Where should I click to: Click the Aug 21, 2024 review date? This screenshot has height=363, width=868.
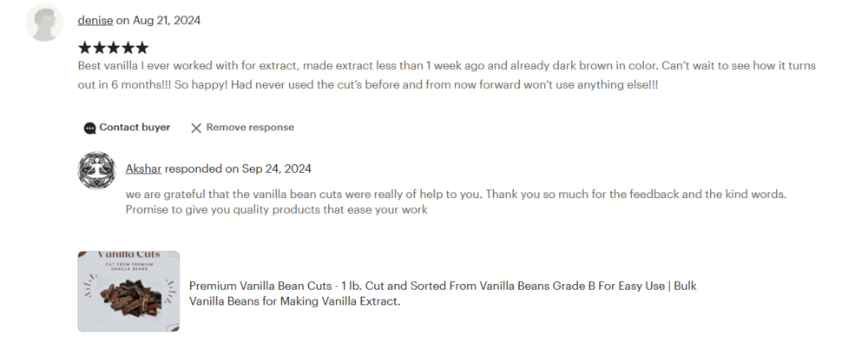click(167, 20)
